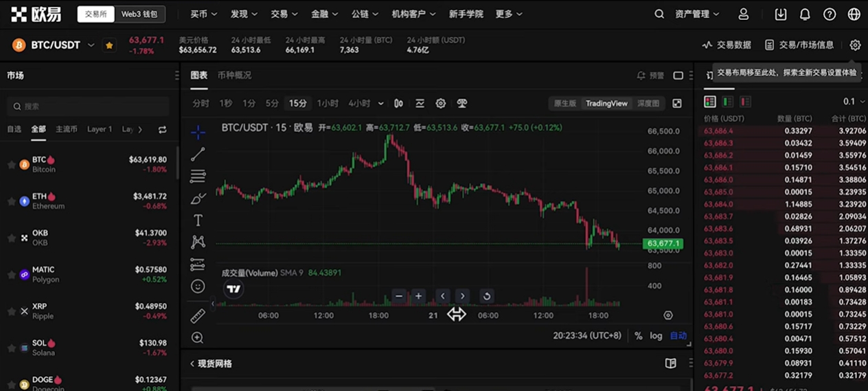868x391 pixels.
Task: Select the 1小时 timeframe
Action: [328, 103]
